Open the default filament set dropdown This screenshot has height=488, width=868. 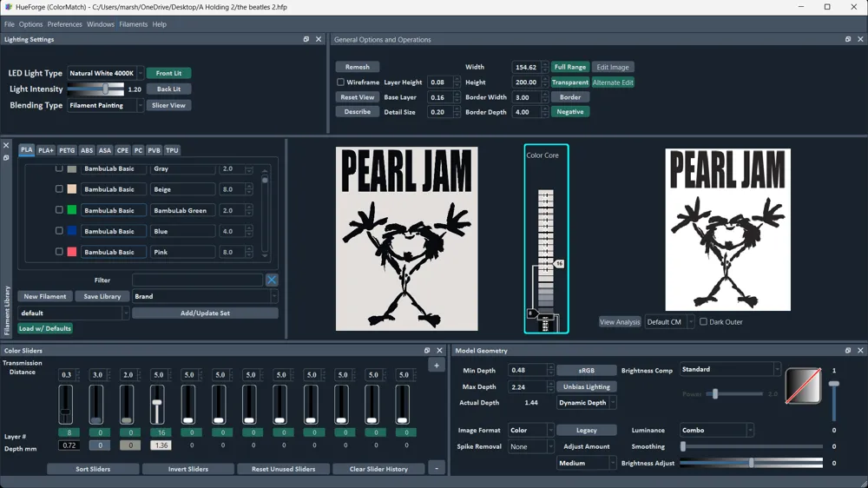pyautogui.click(x=74, y=313)
